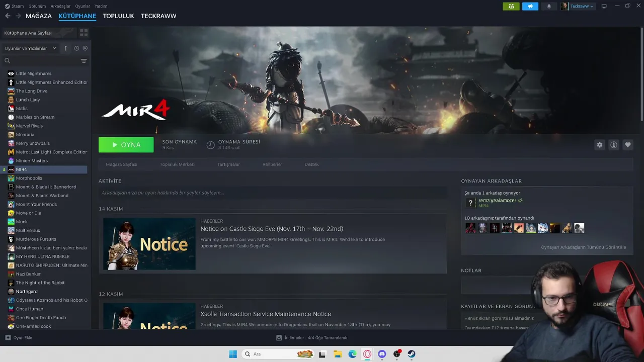Viewport: 644px width, 362px height.
Task: Go back with the left arrow
Action: [8, 16]
